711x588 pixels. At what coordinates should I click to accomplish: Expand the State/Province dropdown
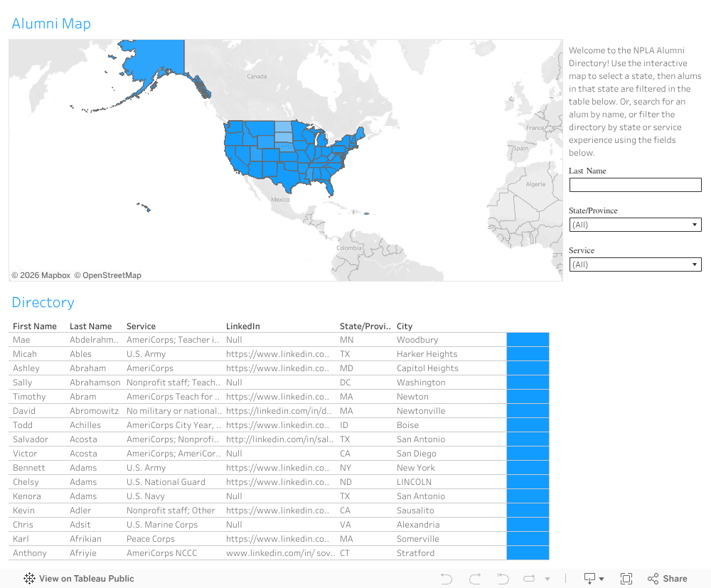(635, 225)
